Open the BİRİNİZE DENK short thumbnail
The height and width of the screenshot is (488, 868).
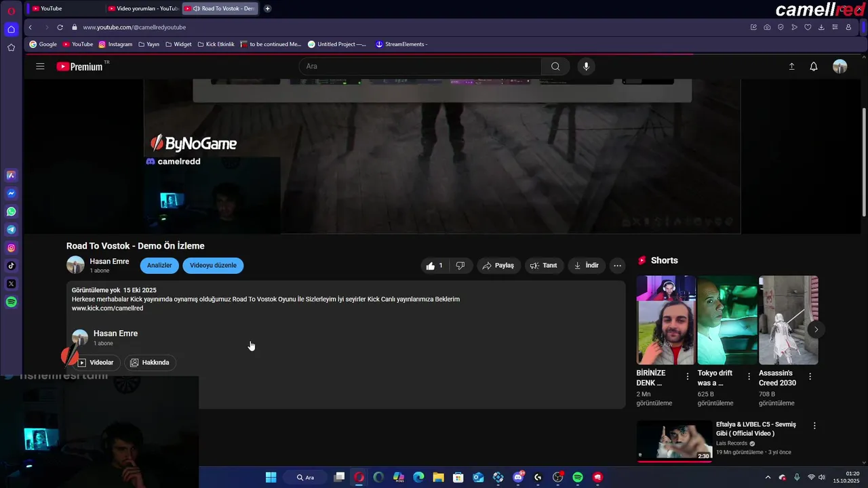tap(666, 320)
